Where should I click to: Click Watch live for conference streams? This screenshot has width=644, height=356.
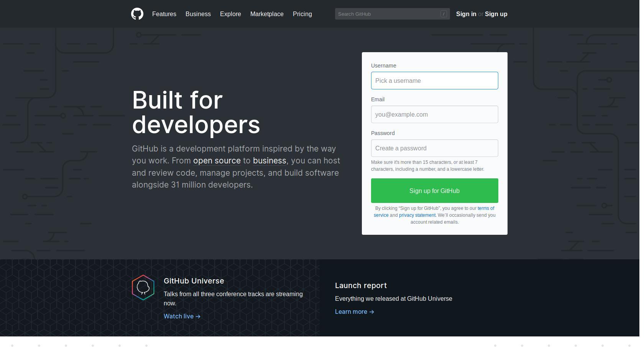(x=179, y=316)
